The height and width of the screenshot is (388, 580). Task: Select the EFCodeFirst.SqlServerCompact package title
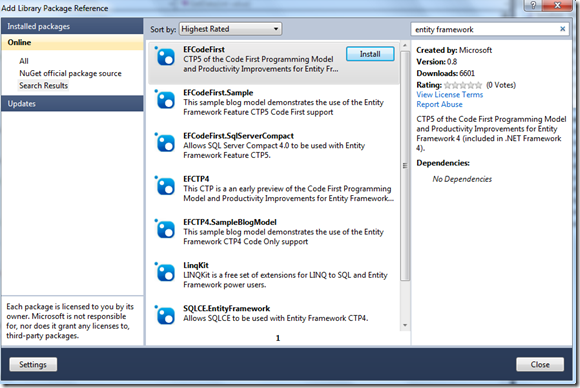238,136
